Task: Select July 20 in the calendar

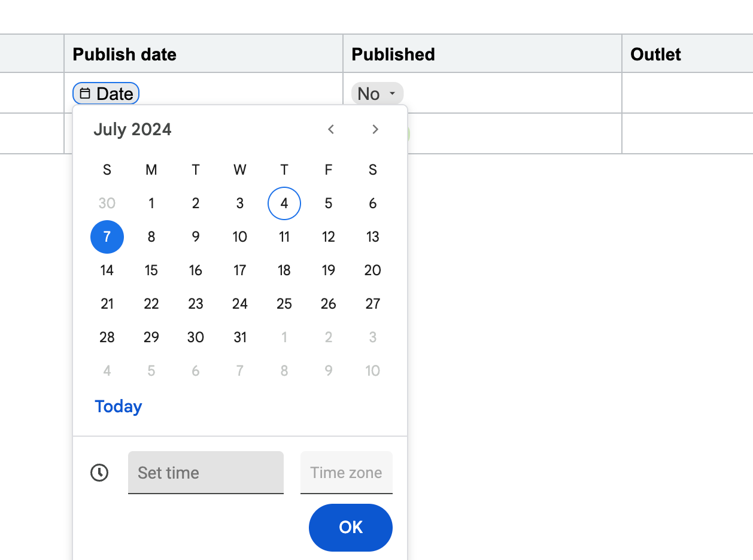Action: 373,270
